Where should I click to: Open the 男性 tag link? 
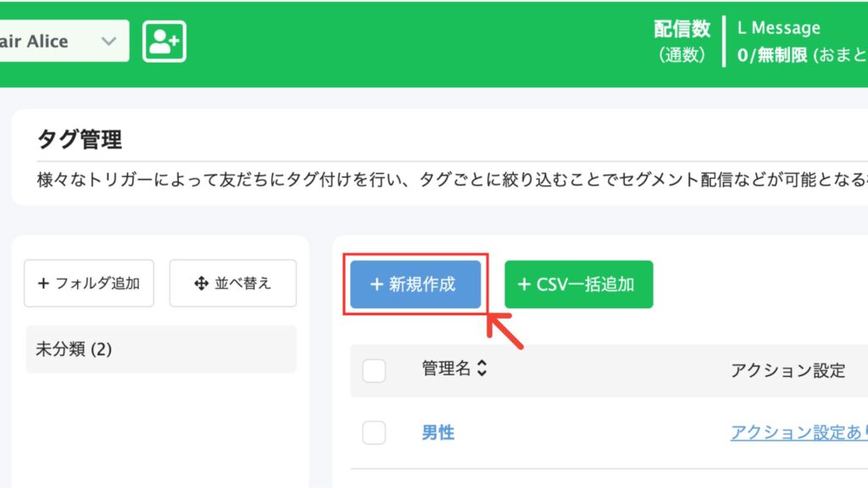[438, 433]
